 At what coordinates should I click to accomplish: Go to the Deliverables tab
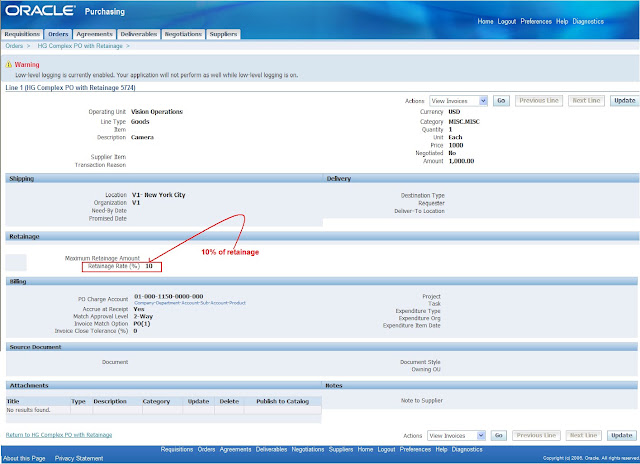click(x=139, y=34)
